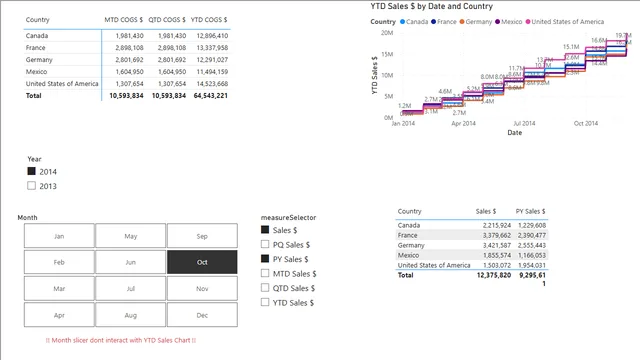Click Sales total value 12,375,820
The image size is (640, 360).
[494, 275]
